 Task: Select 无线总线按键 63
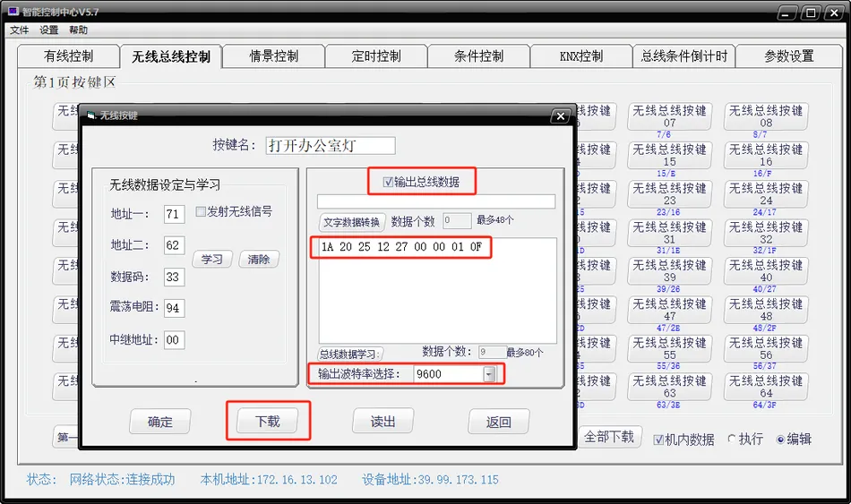pos(670,387)
